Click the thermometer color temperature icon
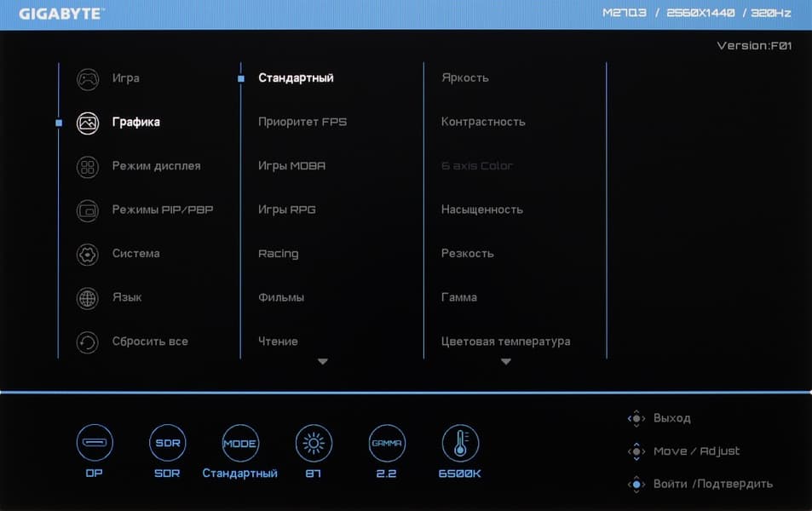The height and width of the screenshot is (511, 812). [x=460, y=443]
